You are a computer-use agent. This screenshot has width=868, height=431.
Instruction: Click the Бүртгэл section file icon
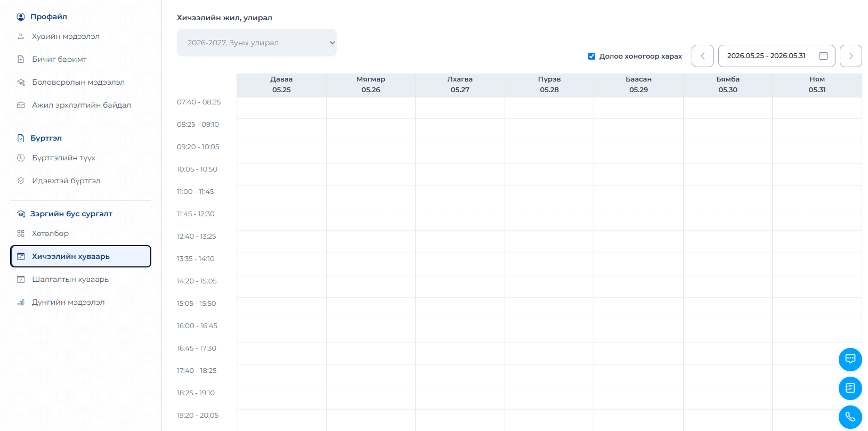click(21, 138)
